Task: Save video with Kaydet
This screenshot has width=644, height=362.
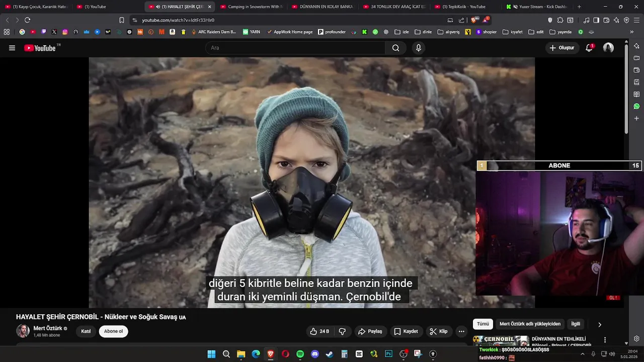Action: coord(406,331)
